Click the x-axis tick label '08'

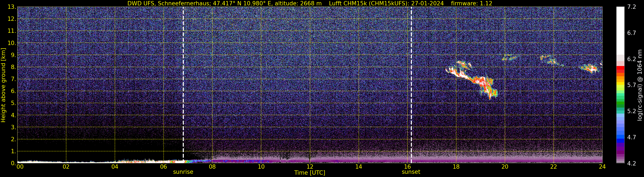click(212, 166)
